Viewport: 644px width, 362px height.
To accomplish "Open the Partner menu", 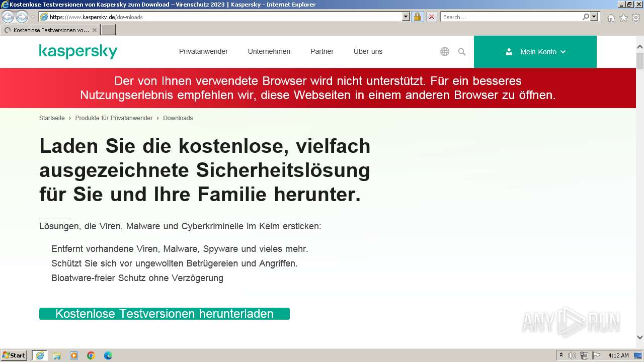I will (322, 51).
